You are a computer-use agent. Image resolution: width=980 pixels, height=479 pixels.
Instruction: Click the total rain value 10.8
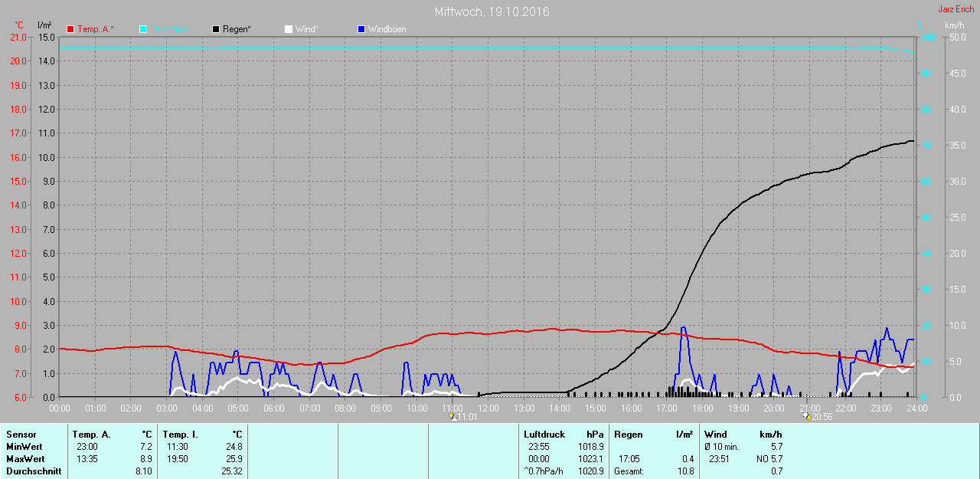pos(685,471)
